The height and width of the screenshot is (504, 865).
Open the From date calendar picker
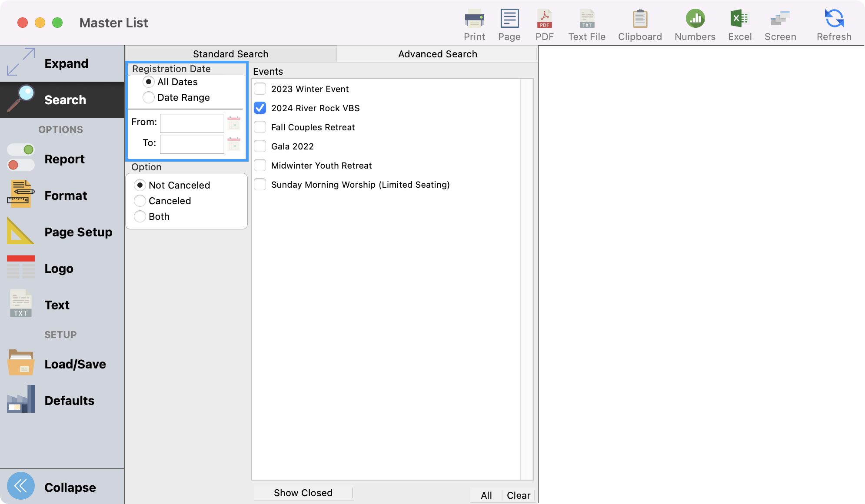(234, 123)
